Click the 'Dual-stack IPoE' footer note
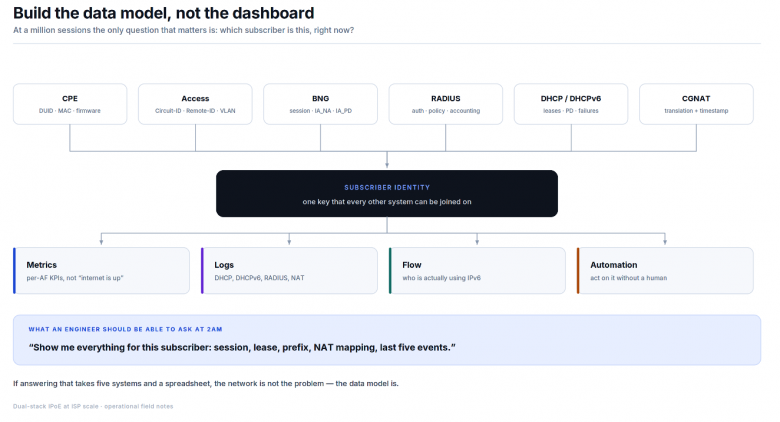The image size is (780, 422). point(93,407)
